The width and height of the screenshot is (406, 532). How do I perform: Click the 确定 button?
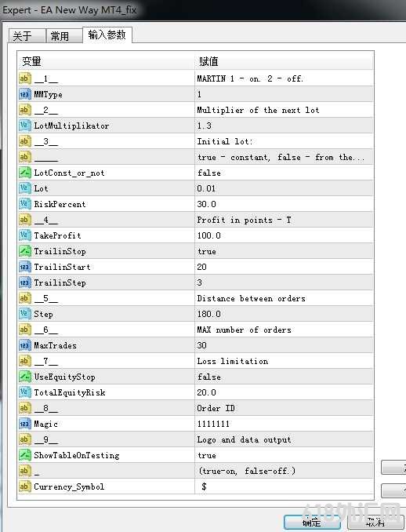[x=312, y=522]
